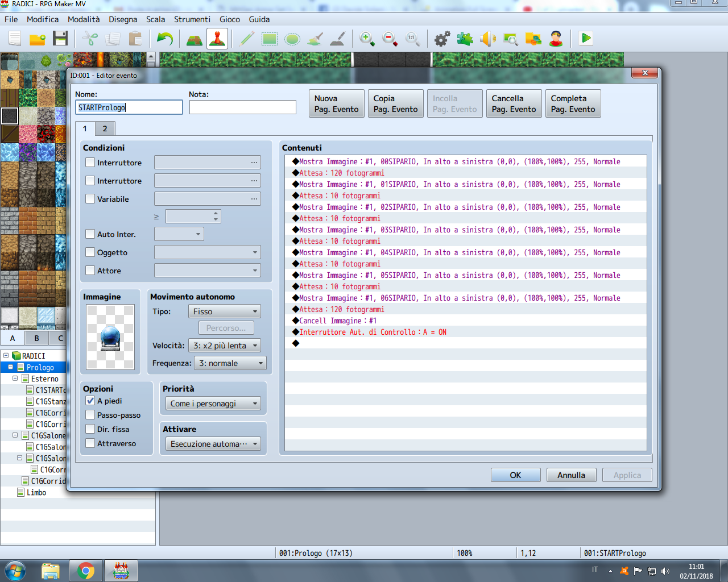
Task: Open the Database gear icon
Action: tap(442, 39)
